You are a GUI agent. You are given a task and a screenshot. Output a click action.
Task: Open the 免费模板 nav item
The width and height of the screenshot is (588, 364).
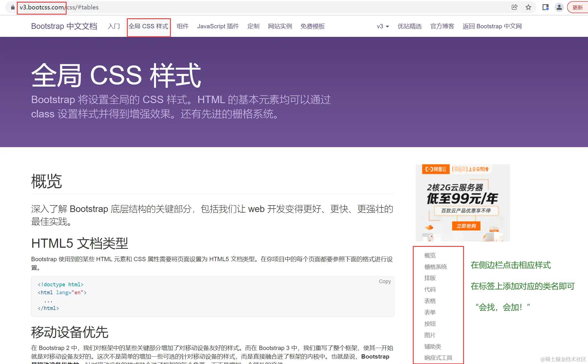[313, 26]
